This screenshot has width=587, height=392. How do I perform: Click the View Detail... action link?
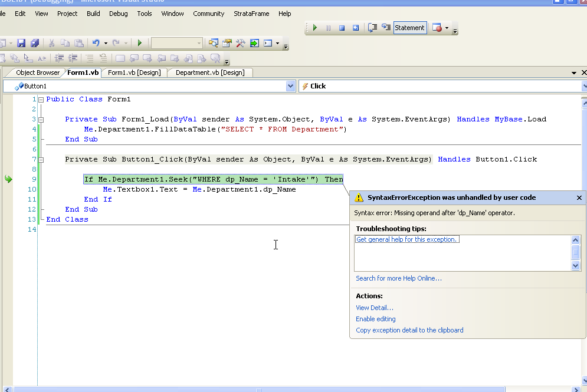tap(375, 308)
